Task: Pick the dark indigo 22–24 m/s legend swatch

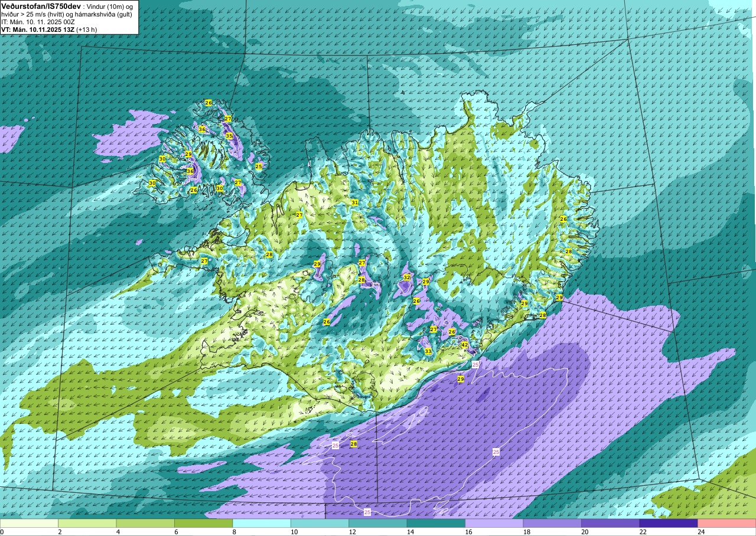Action: click(x=669, y=523)
